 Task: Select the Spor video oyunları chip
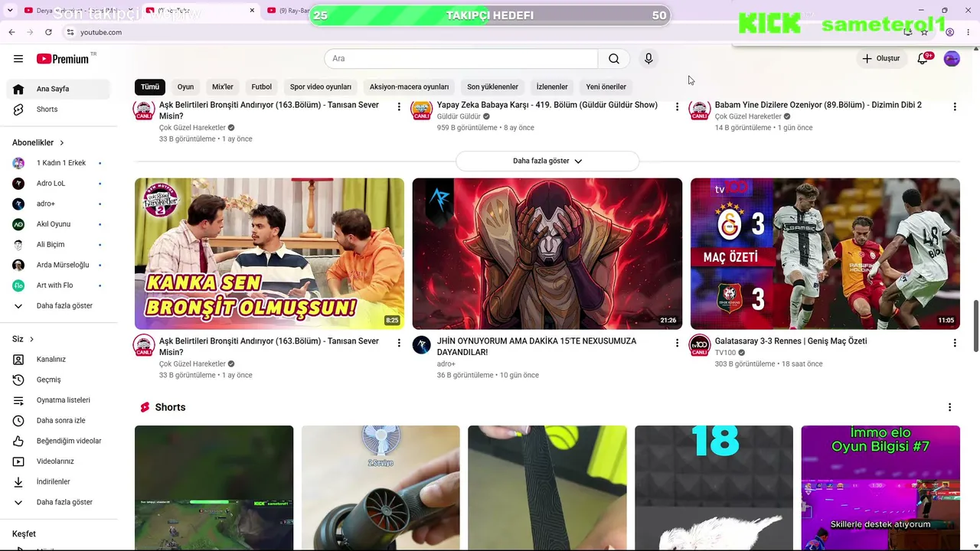[321, 86]
